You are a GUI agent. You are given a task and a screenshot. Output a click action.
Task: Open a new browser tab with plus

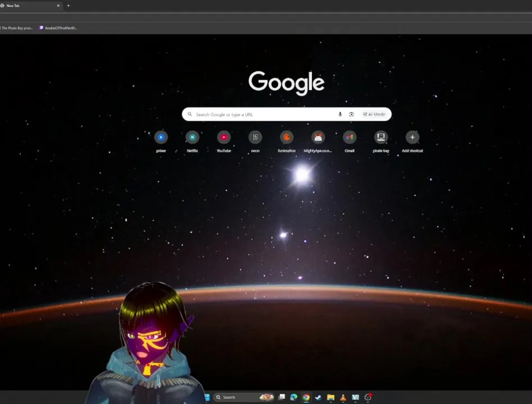click(x=68, y=6)
